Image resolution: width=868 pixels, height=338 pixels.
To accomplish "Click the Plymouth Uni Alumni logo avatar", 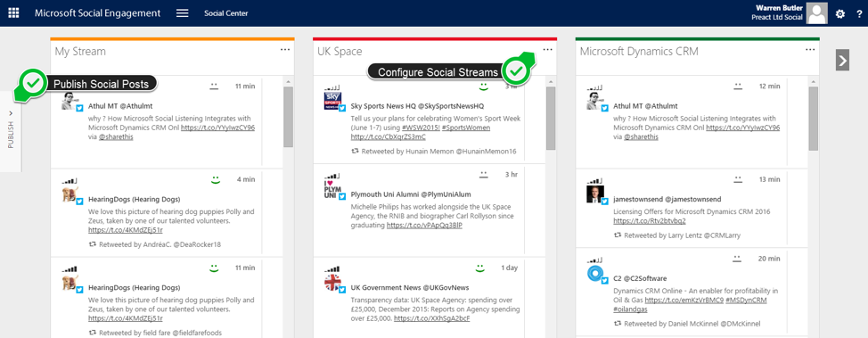I will pos(332,189).
